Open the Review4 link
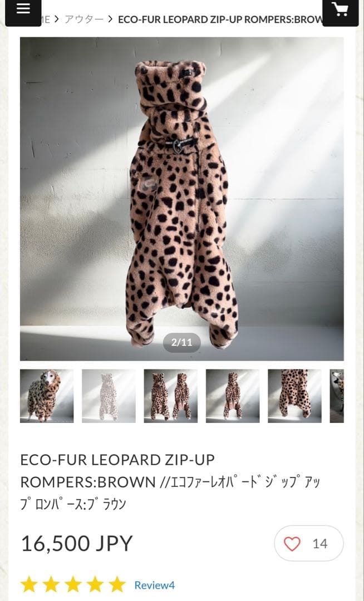This screenshot has height=601, width=364. pyautogui.click(x=154, y=585)
